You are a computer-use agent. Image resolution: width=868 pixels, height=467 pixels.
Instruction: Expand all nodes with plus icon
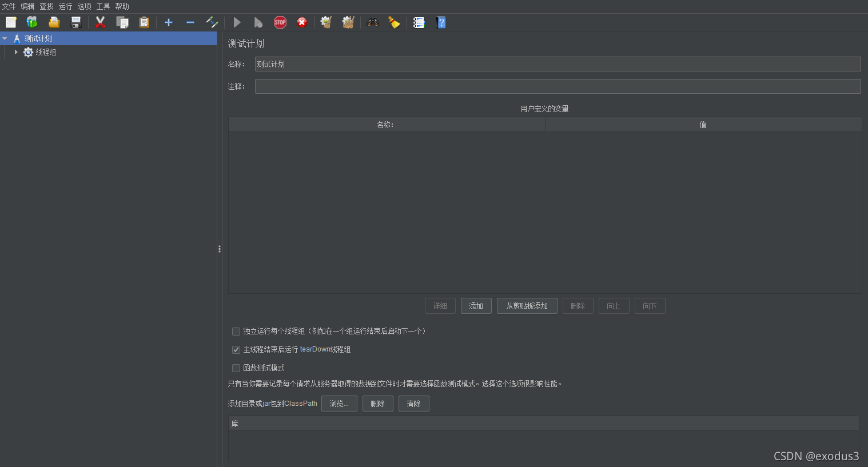click(169, 22)
